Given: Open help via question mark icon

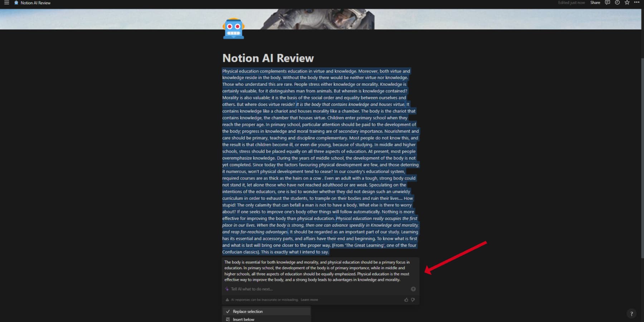Looking at the screenshot, I should click(x=632, y=314).
